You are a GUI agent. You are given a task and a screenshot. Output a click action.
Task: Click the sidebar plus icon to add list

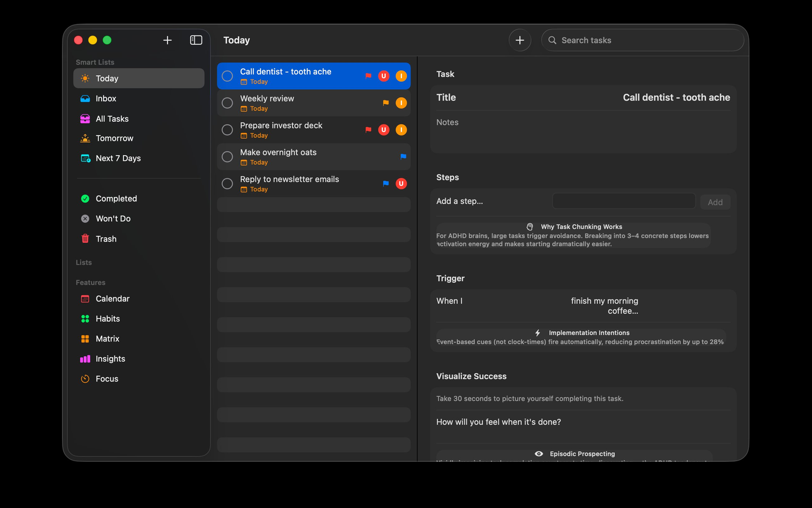click(167, 40)
